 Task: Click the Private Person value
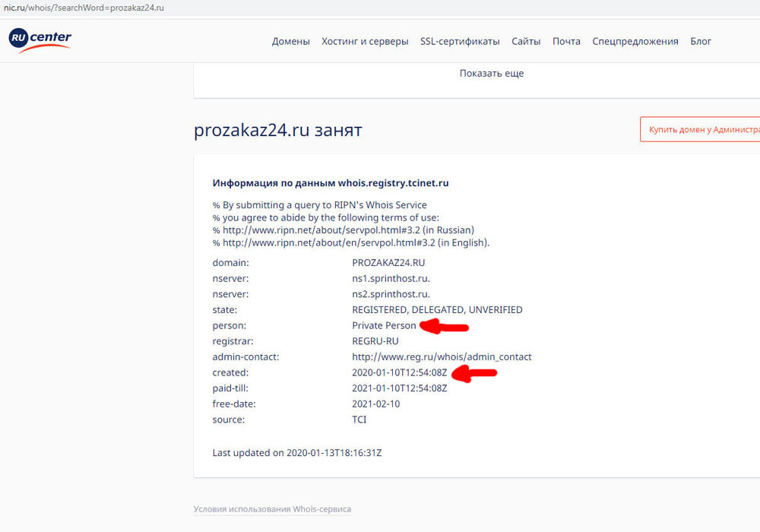[384, 325]
